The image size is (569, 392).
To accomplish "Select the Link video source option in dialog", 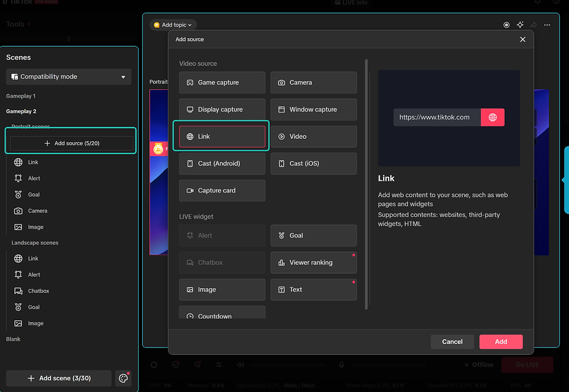I will click(x=222, y=137).
